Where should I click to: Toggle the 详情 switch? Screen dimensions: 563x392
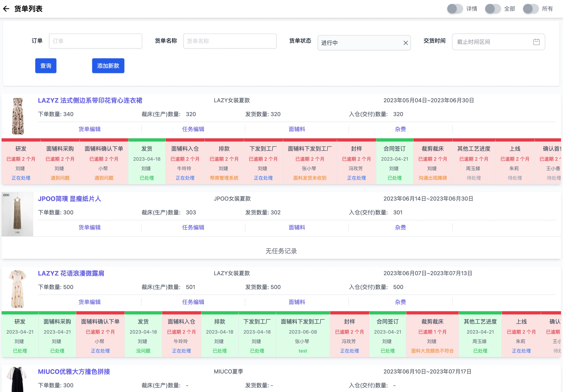(x=455, y=9)
